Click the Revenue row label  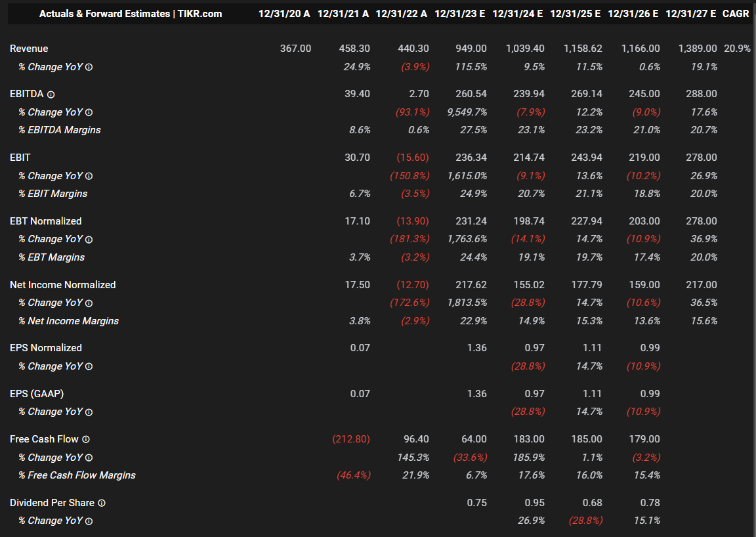pyautogui.click(x=29, y=49)
